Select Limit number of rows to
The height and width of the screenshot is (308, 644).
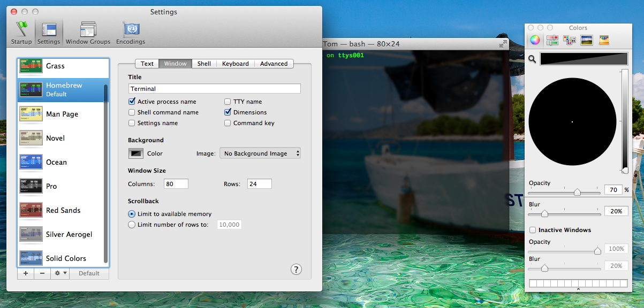(x=132, y=225)
